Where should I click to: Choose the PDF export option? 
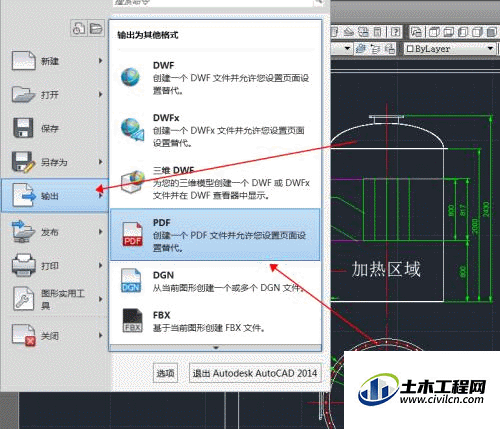(x=215, y=235)
